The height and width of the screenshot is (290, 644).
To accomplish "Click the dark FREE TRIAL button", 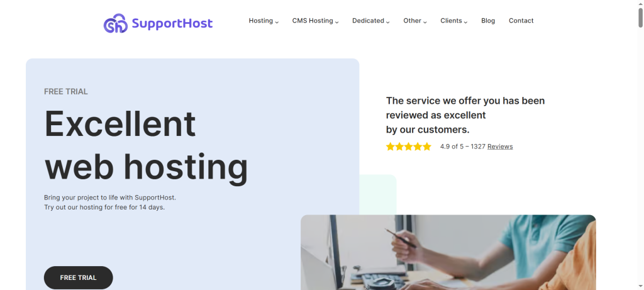I will click(x=79, y=277).
